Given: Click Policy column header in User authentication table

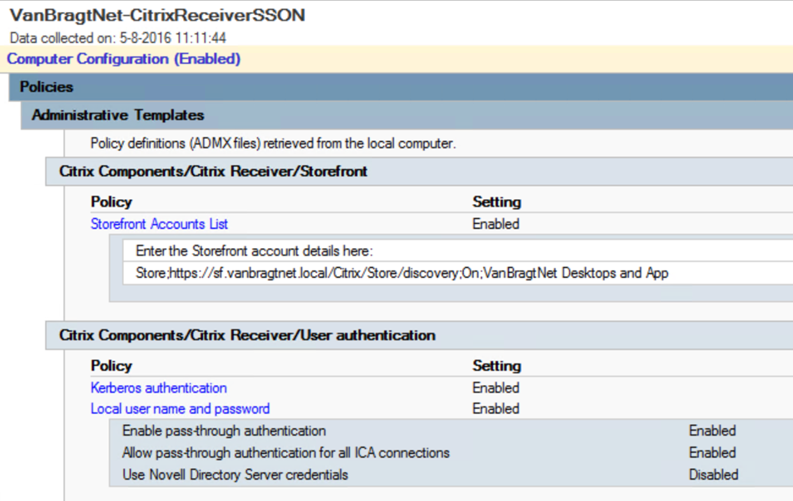Looking at the screenshot, I should 111,366.
